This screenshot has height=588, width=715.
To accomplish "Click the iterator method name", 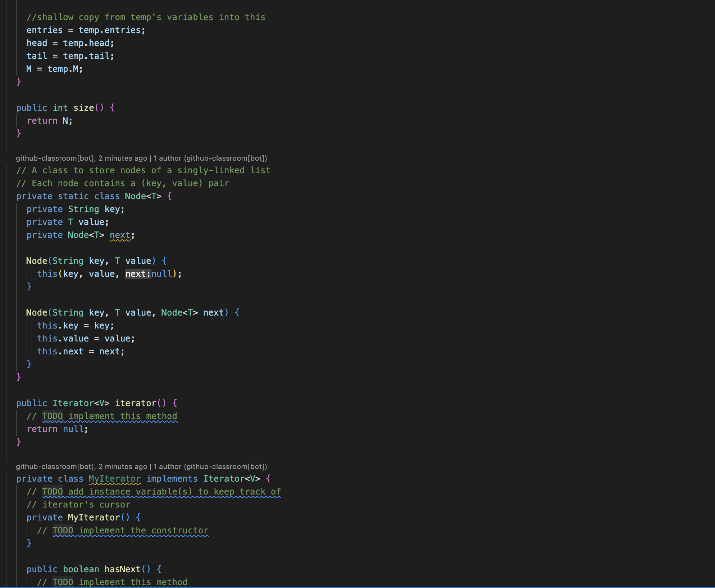I will pos(136,403).
